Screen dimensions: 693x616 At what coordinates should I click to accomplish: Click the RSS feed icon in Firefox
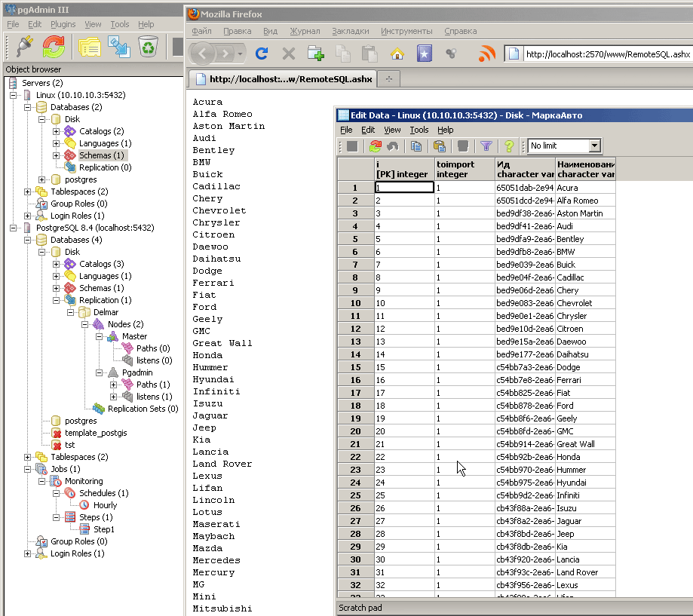tap(487, 54)
